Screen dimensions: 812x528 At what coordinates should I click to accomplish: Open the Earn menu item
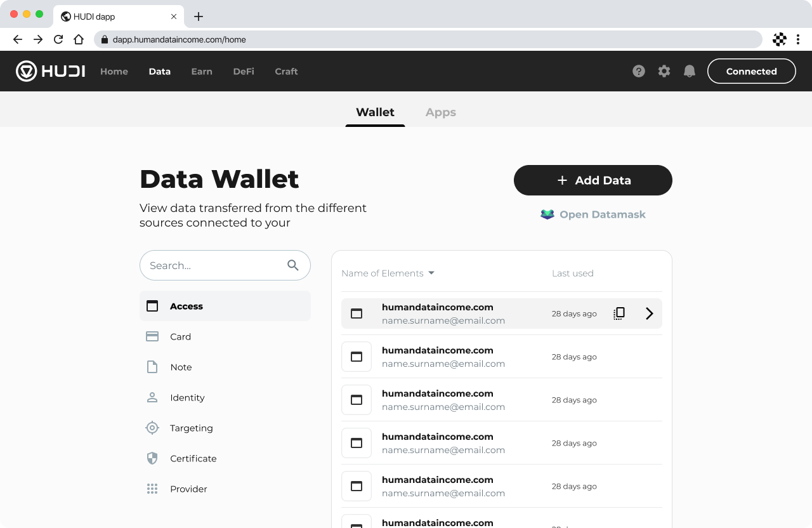[202, 71]
